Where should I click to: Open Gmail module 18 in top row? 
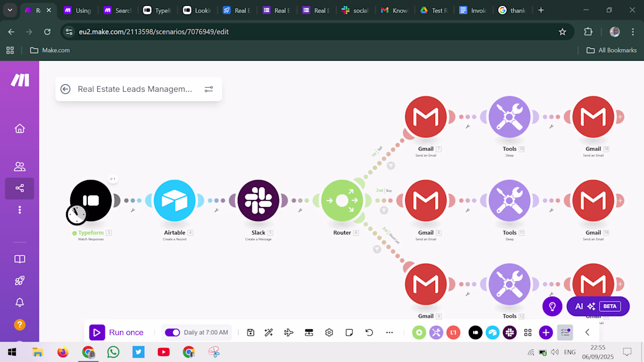click(x=594, y=116)
